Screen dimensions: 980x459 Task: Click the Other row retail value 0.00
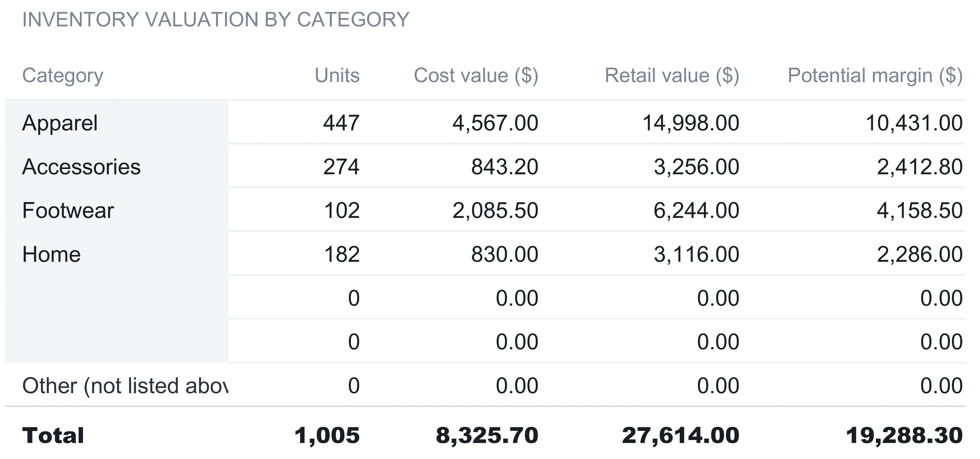click(x=718, y=386)
